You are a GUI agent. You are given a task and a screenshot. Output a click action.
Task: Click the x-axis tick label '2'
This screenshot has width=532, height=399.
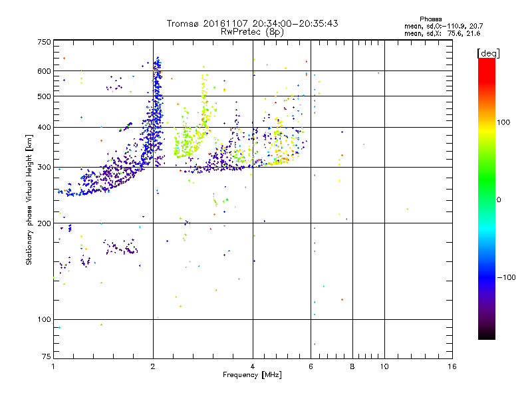153,366
